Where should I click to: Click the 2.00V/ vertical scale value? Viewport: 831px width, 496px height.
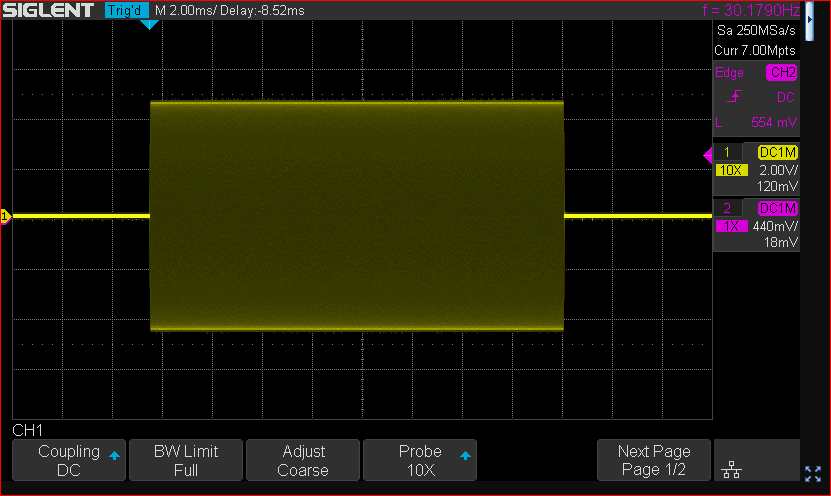[779, 170]
